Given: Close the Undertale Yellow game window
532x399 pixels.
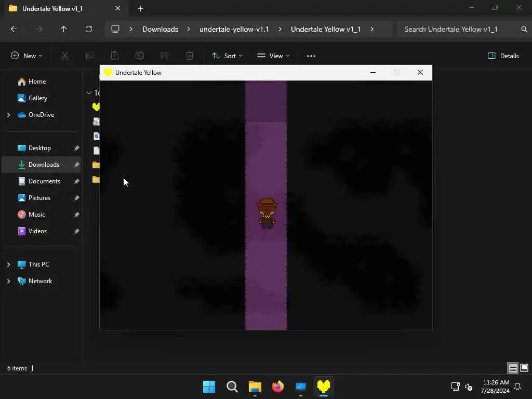Looking at the screenshot, I should (420, 72).
